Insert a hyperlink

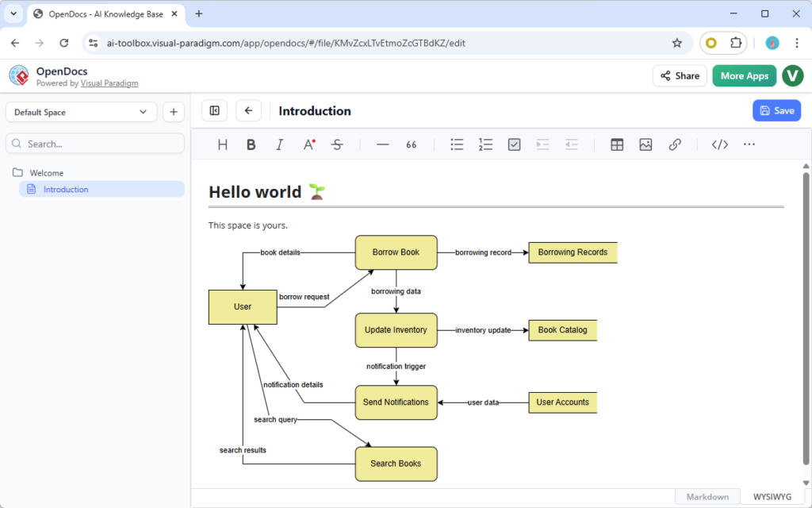(x=675, y=144)
